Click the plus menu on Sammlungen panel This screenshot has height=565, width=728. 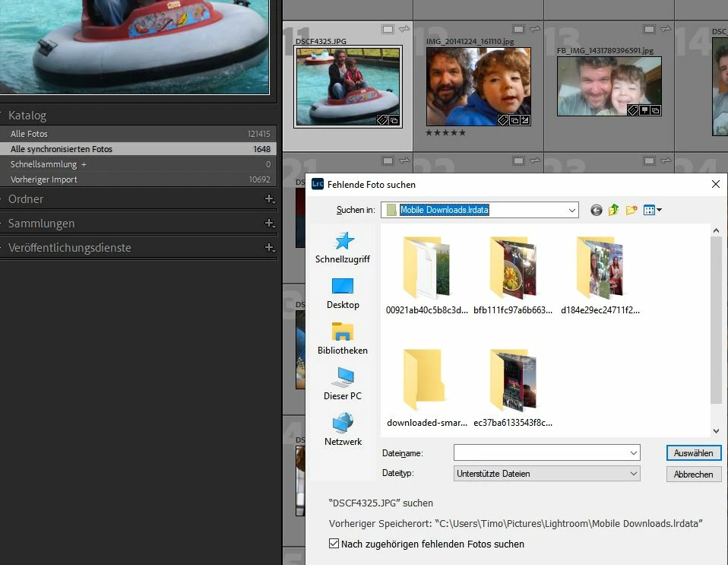click(270, 223)
